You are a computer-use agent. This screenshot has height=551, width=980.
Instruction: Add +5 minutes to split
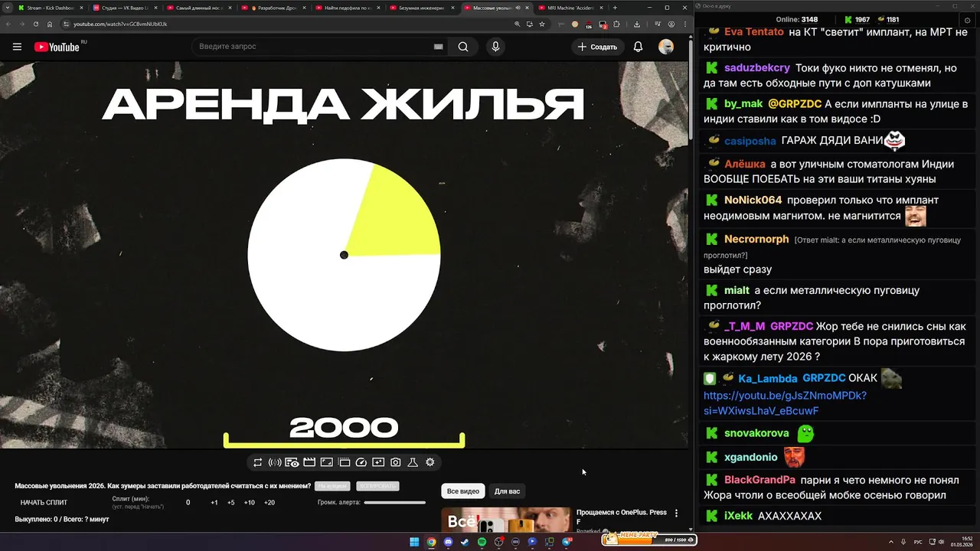click(230, 503)
